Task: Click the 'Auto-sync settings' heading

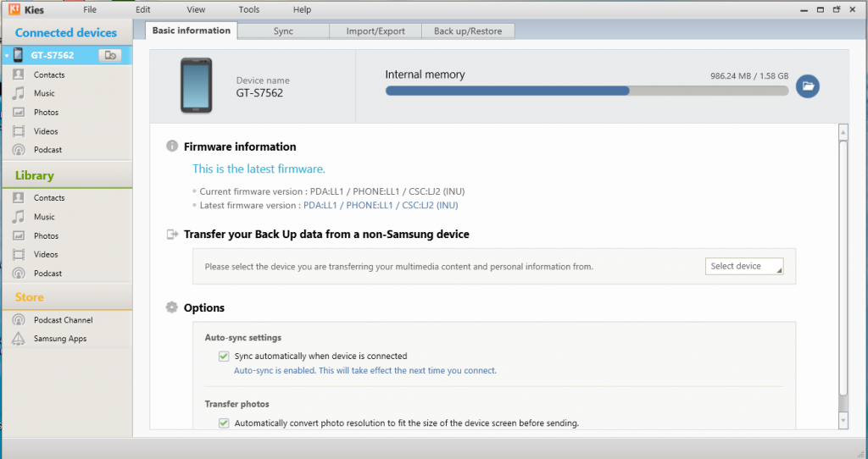Action: click(x=243, y=337)
